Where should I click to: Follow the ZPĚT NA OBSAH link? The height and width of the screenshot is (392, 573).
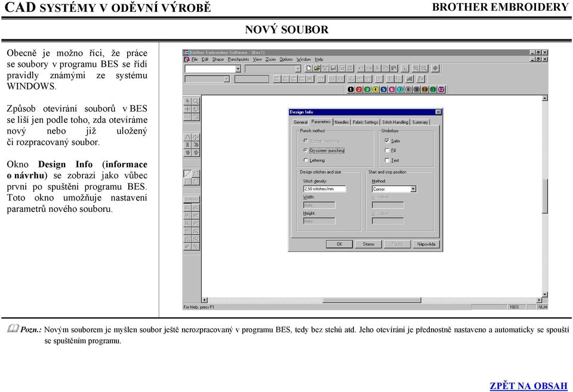tap(528, 386)
